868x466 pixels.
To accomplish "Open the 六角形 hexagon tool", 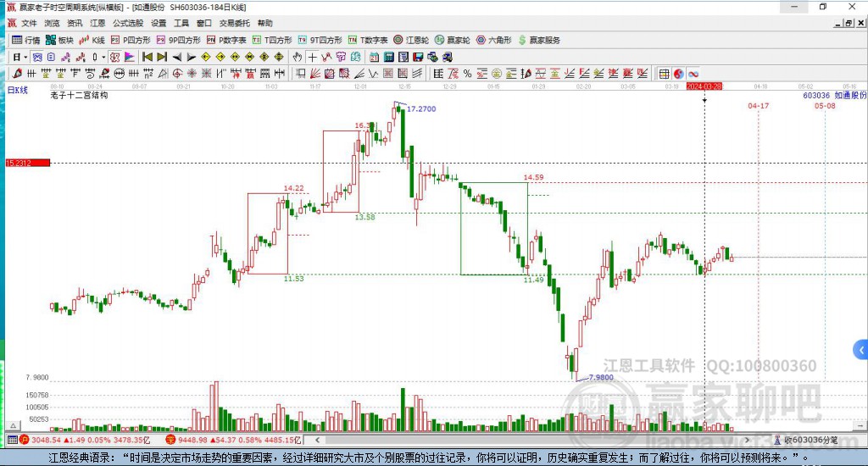I will [x=494, y=40].
